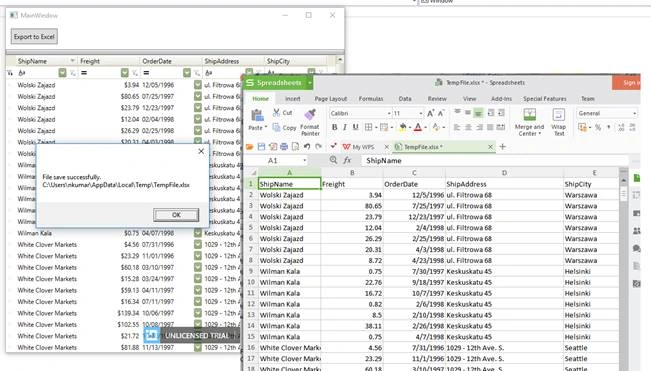651x371 pixels.
Task: Open the green Spreadsheets application menu
Action: click(277, 83)
